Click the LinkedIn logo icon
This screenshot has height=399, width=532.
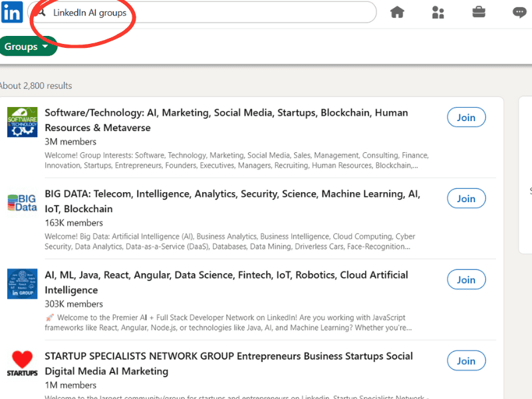(x=11, y=12)
